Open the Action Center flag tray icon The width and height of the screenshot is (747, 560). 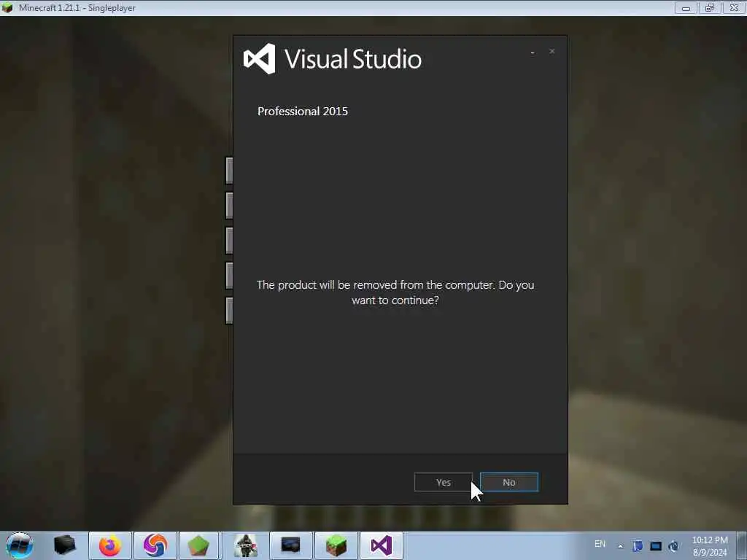point(638,545)
